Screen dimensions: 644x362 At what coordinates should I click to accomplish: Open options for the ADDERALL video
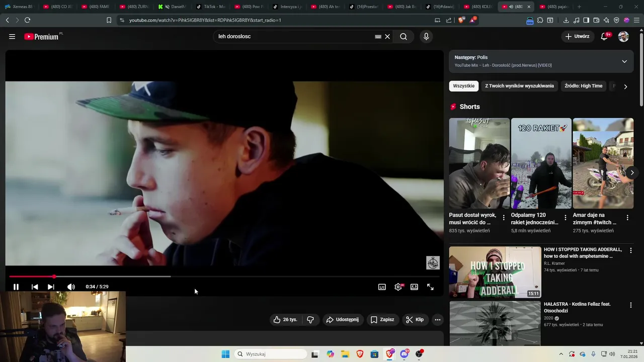point(630,250)
